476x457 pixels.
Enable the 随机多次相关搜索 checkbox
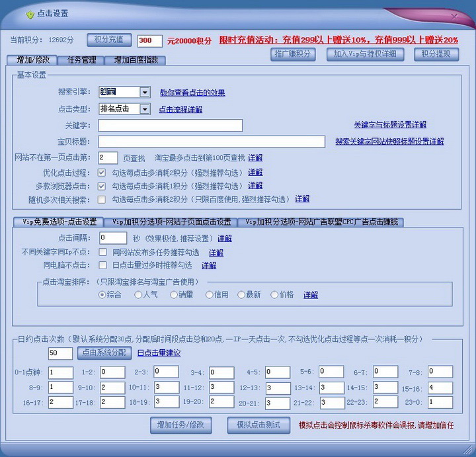click(102, 200)
